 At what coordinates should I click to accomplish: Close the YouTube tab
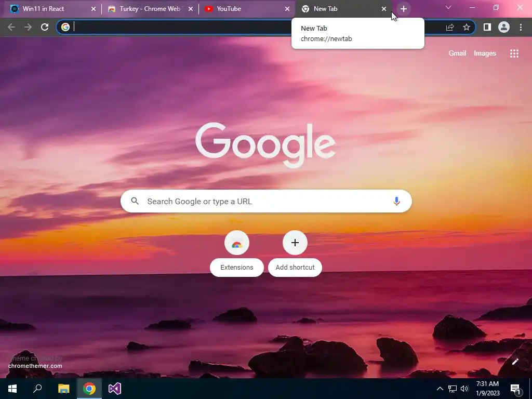287,9
